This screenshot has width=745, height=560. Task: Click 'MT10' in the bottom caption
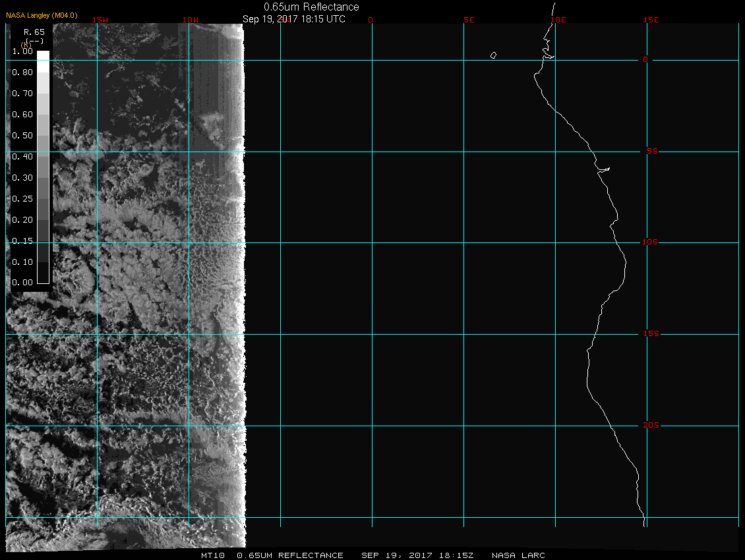click(x=213, y=555)
